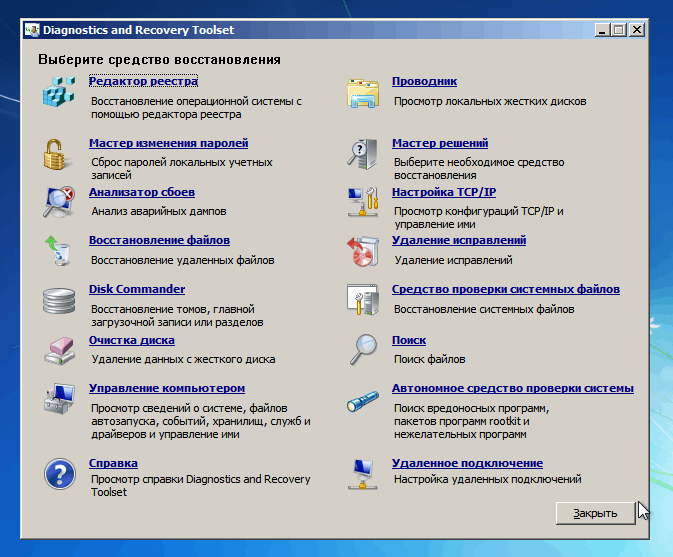This screenshot has height=557, width=673.
Task: Click the Disk Commander disk stack icon
Action: pyautogui.click(x=59, y=300)
